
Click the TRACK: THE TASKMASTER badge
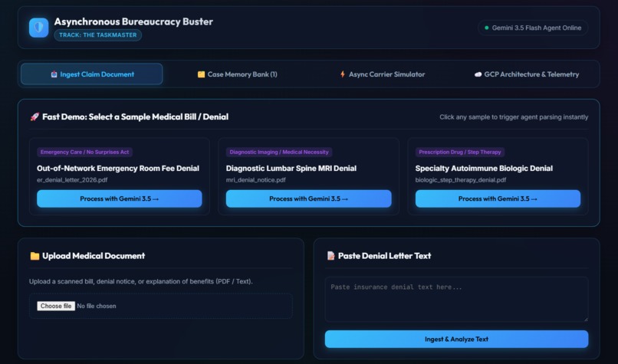[97, 34]
